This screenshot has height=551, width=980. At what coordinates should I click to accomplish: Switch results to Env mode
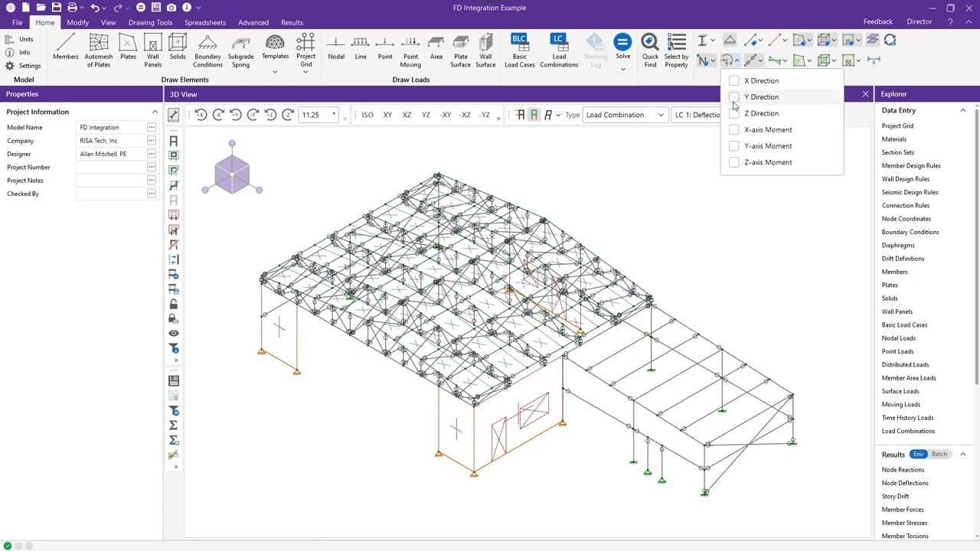918,454
